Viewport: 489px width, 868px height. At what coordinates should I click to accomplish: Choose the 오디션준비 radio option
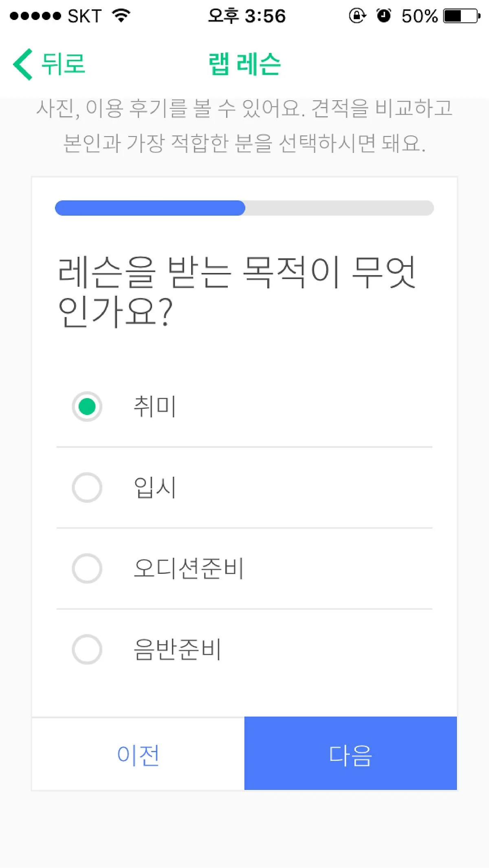pos(87,568)
